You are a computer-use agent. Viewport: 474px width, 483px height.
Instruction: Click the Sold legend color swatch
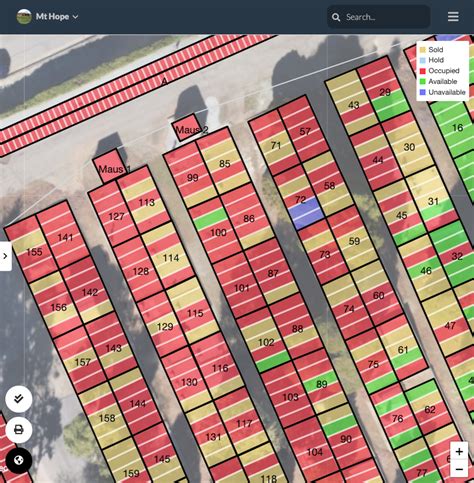point(423,50)
